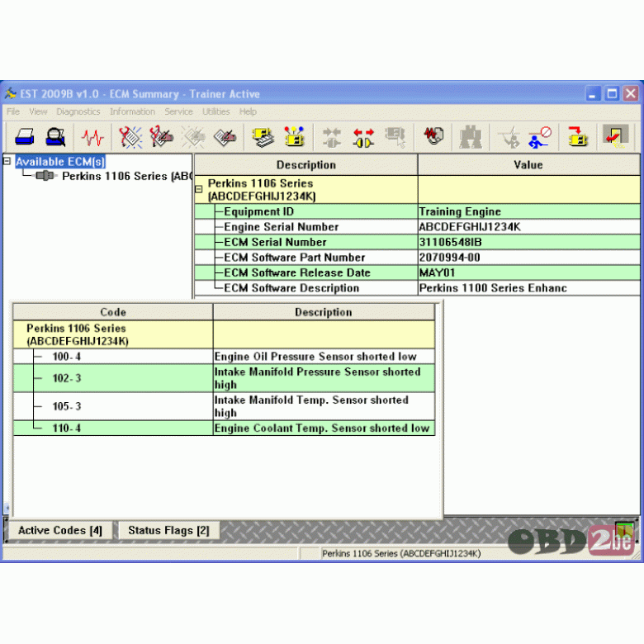Open the Help menu
The height and width of the screenshot is (644, 644).
click(x=248, y=111)
